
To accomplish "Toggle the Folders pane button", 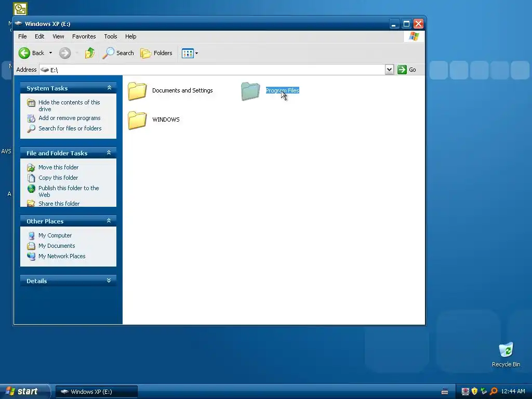I will 156,53.
